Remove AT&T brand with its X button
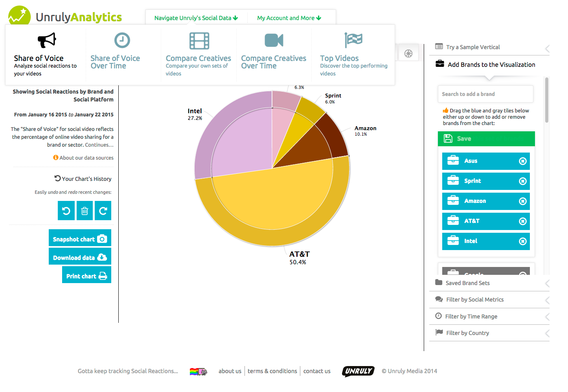This screenshot has width=568, height=392. click(523, 221)
